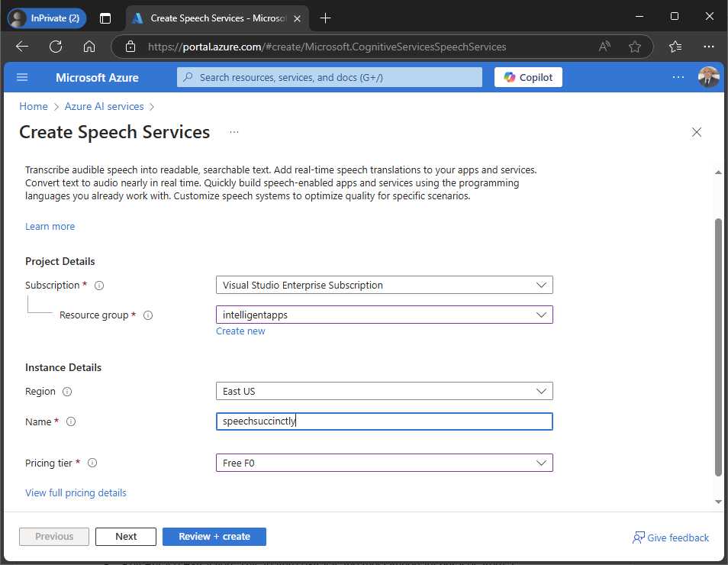Viewport: 728px width, 565px height.
Task: Open Copilot in Azure
Action: 528,77
